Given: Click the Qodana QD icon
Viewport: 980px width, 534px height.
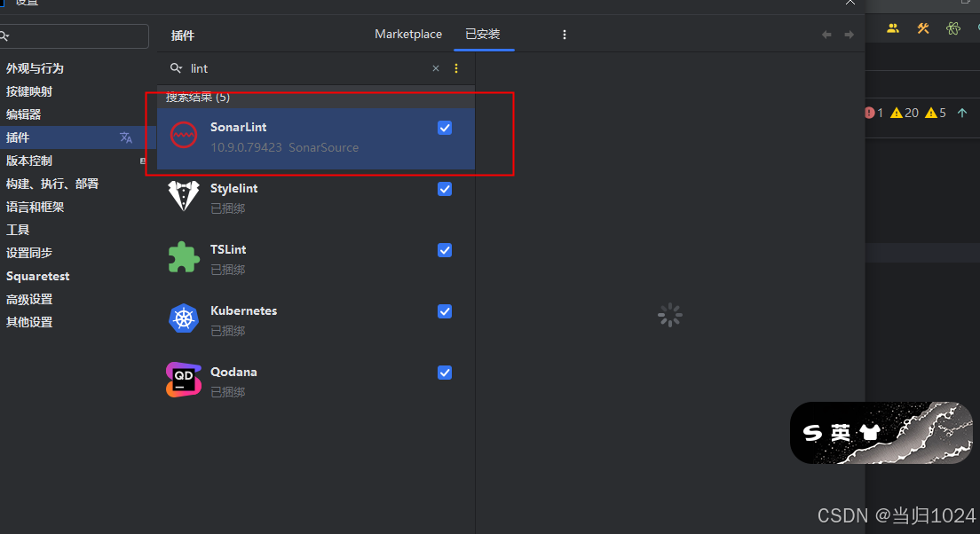Looking at the screenshot, I should (x=184, y=379).
